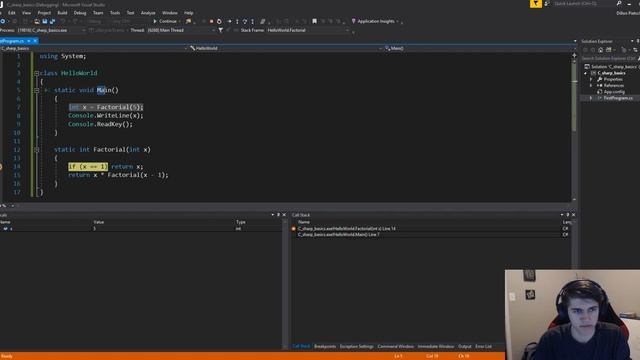Click the yellow notifications flag icon
This screenshot has height=360, width=640.
coord(536,4)
